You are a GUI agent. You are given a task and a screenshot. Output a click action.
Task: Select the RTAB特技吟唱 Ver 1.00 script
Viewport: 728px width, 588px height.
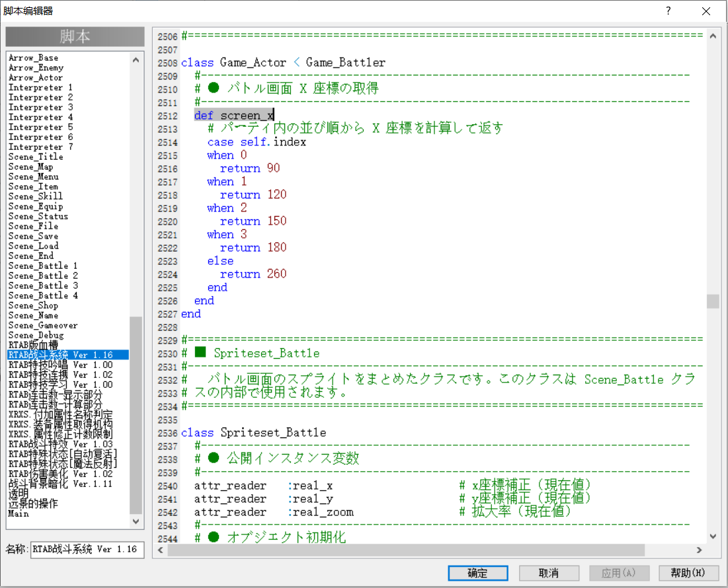[x=68, y=365]
